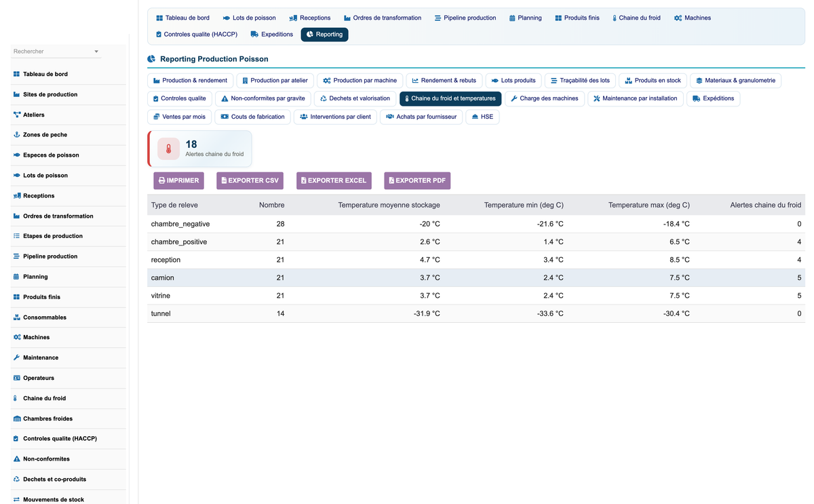Screen dimensions: 814x504
Task: Click the chambre_negative row label
Action: [x=180, y=224]
